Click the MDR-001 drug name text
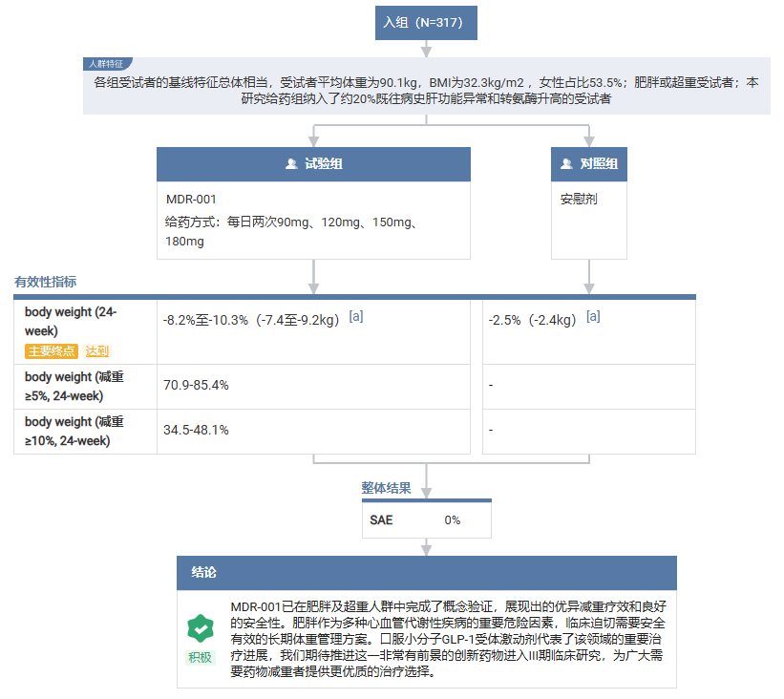The height and width of the screenshot is (699, 784). pos(191,200)
